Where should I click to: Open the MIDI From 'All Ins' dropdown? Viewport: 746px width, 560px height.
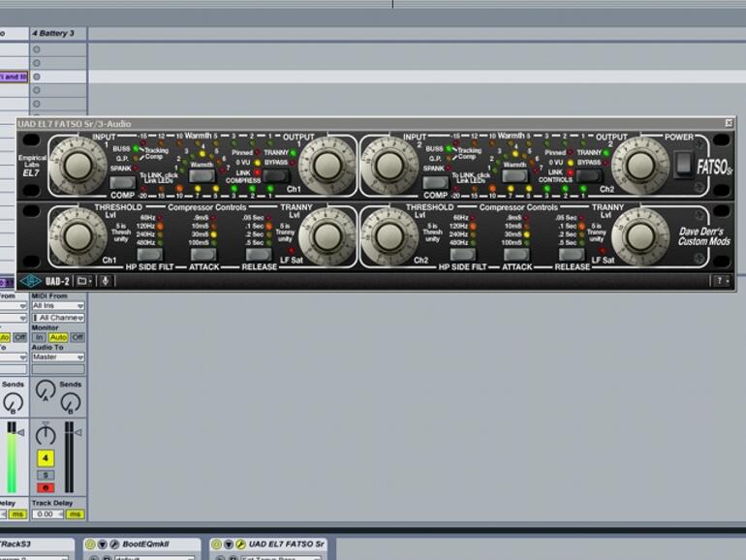58,306
